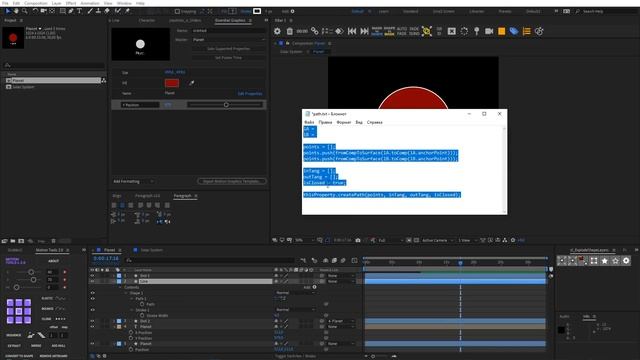Click the gear icon in ExplodeShapeLayers panel

tap(626, 260)
